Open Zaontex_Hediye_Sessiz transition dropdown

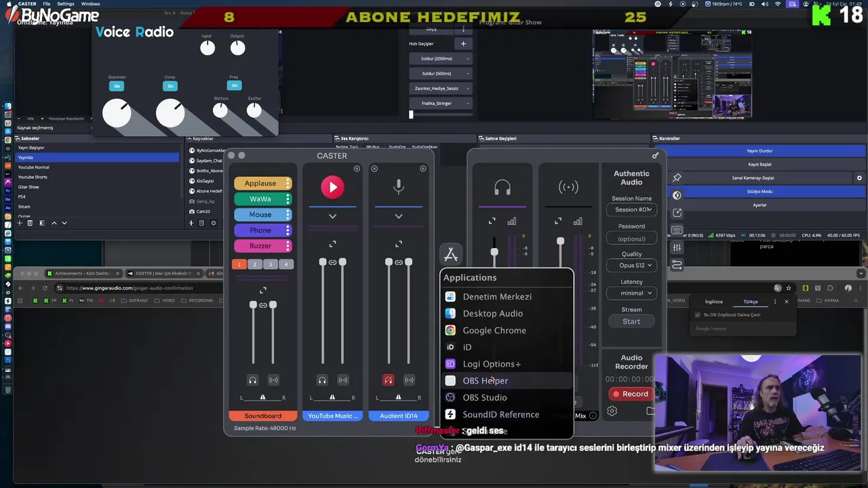(x=441, y=89)
